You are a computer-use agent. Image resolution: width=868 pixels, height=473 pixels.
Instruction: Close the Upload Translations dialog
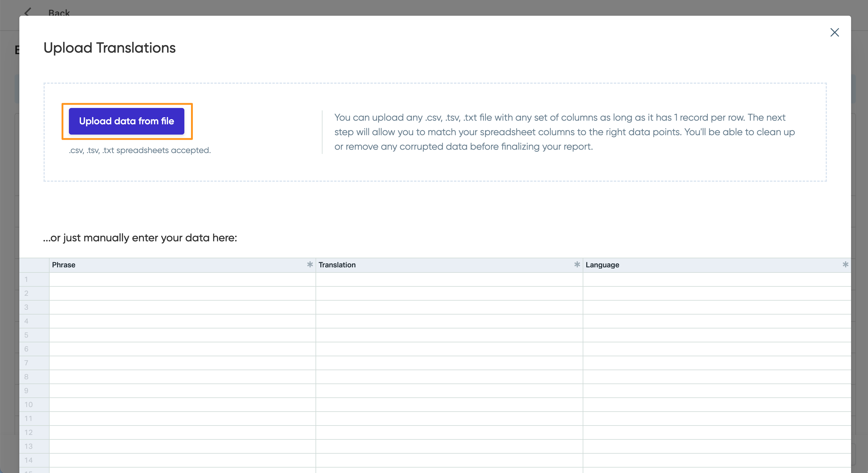coord(834,32)
